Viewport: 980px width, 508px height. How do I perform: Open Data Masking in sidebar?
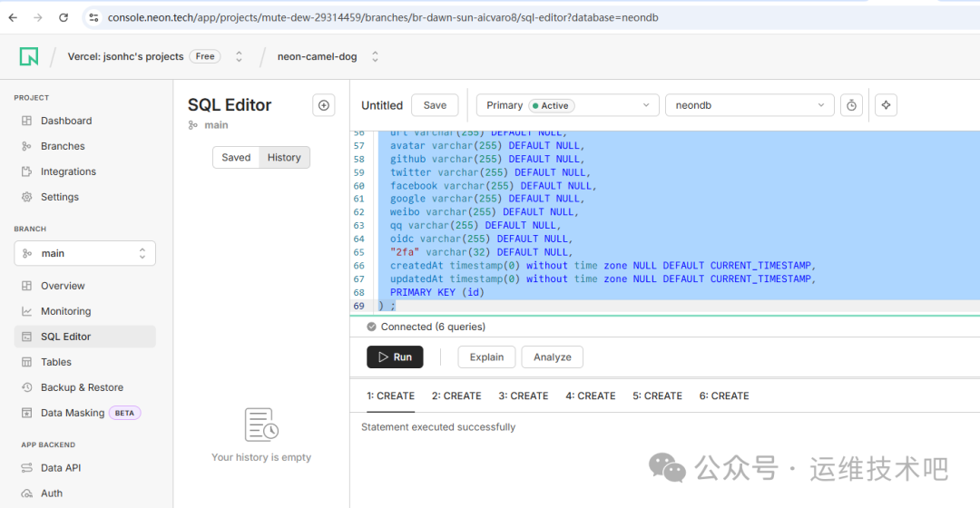(x=73, y=413)
